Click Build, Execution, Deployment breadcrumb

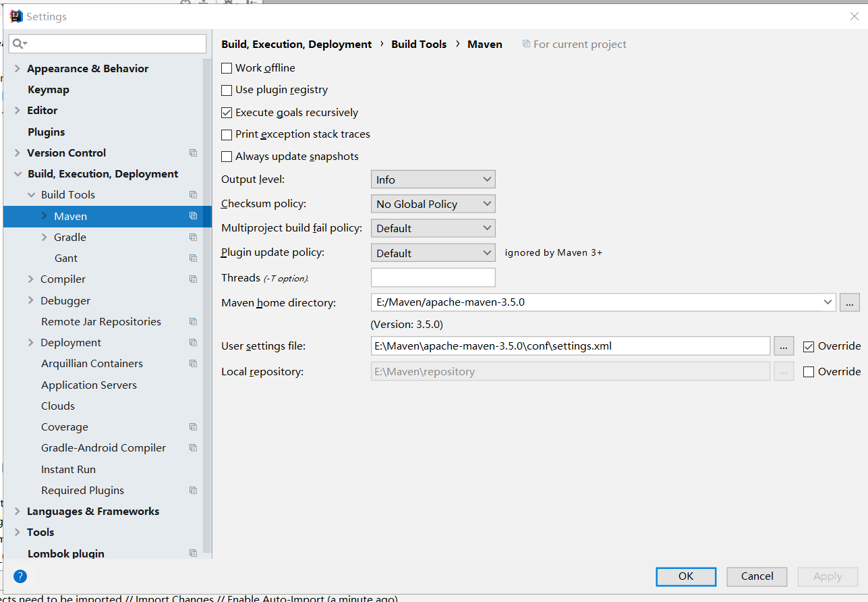(297, 44)
